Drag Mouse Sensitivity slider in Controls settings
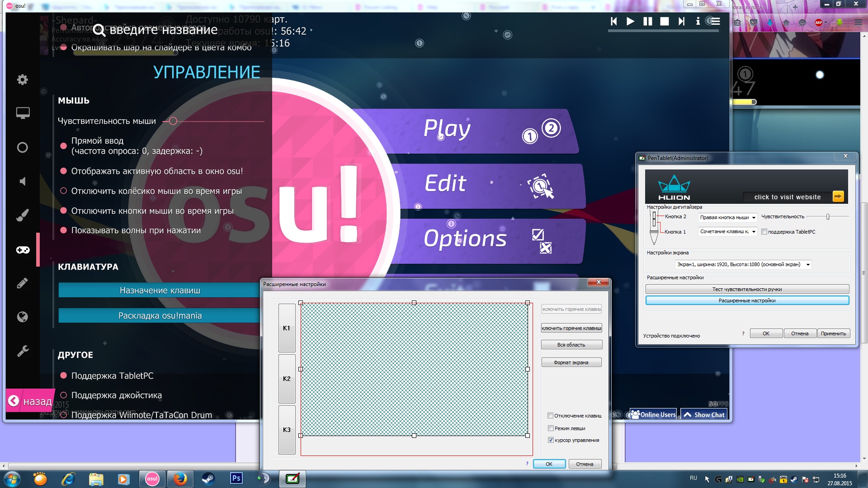The width and height of the screenshot is (868, 488). 174,121
